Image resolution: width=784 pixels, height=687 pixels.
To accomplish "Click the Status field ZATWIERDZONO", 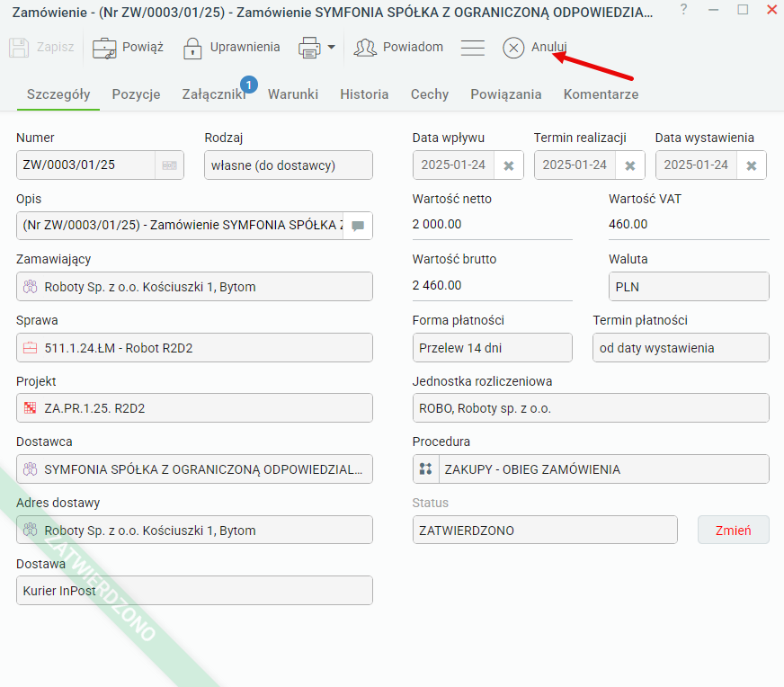I will click(x=545, y=530).
